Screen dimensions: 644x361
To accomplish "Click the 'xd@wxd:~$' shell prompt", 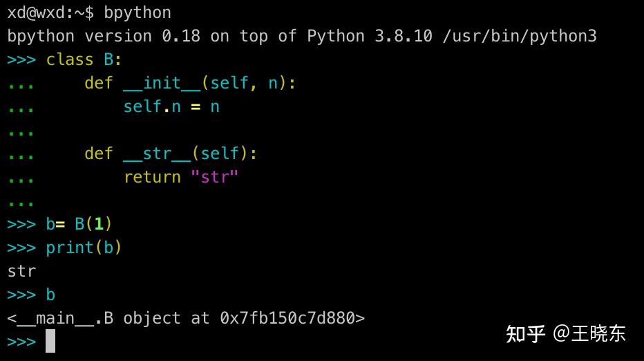I will click(x=50, y=12).
